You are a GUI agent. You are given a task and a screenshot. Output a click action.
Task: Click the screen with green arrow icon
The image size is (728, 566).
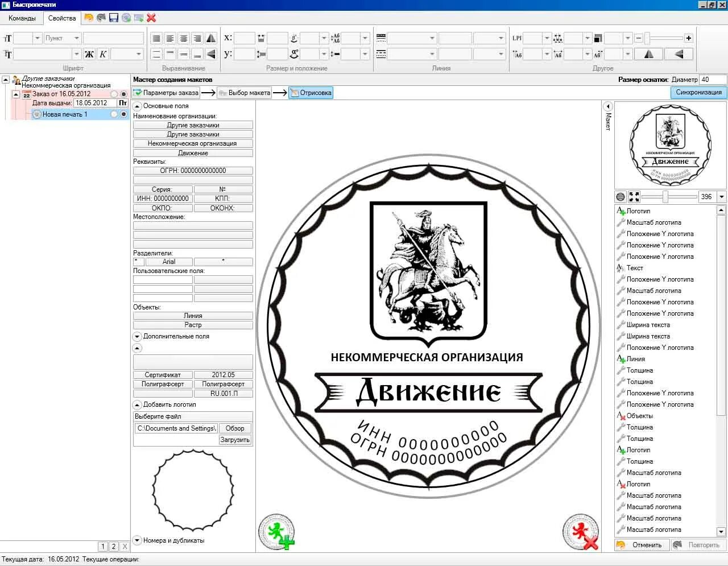[139, 18]
